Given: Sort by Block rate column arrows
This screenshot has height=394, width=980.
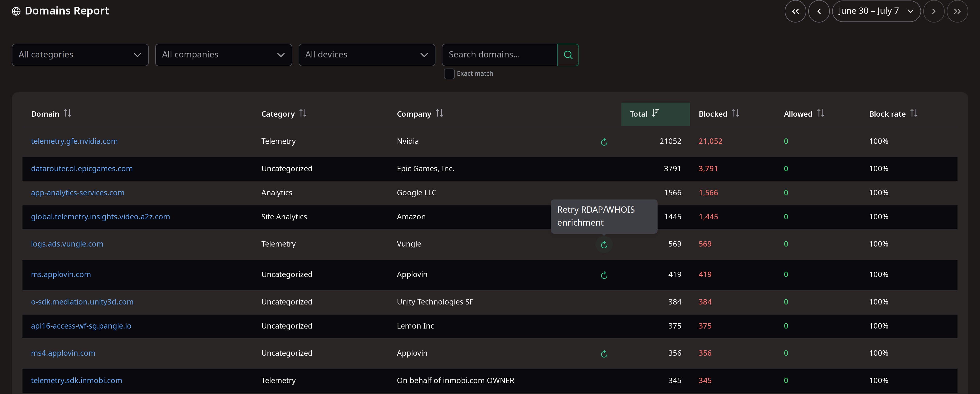Looking at the screenshot, I should [914, 113].
